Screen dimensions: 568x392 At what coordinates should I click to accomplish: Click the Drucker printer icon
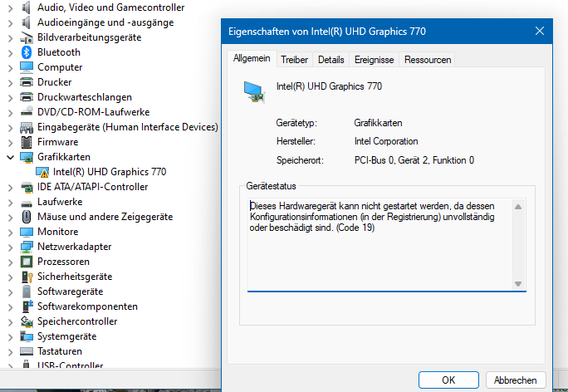27,82
